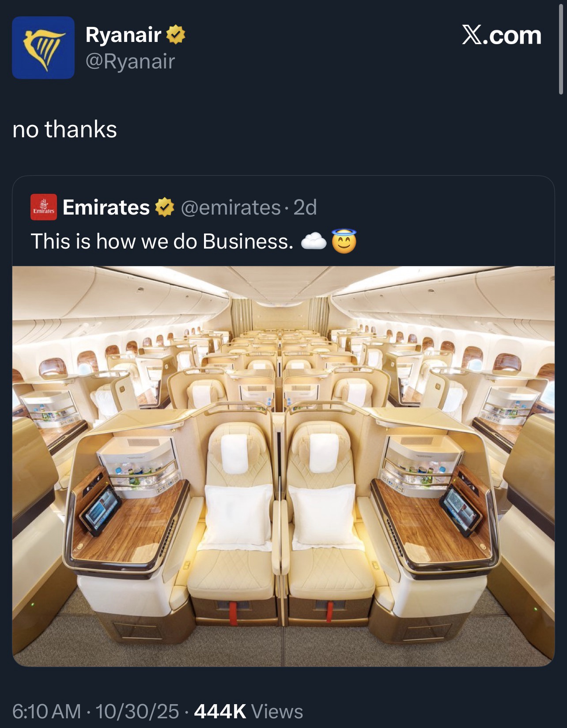Open the Emirates red logo avatar
This screenshot has width=567, height=728.
coord(43,207)
